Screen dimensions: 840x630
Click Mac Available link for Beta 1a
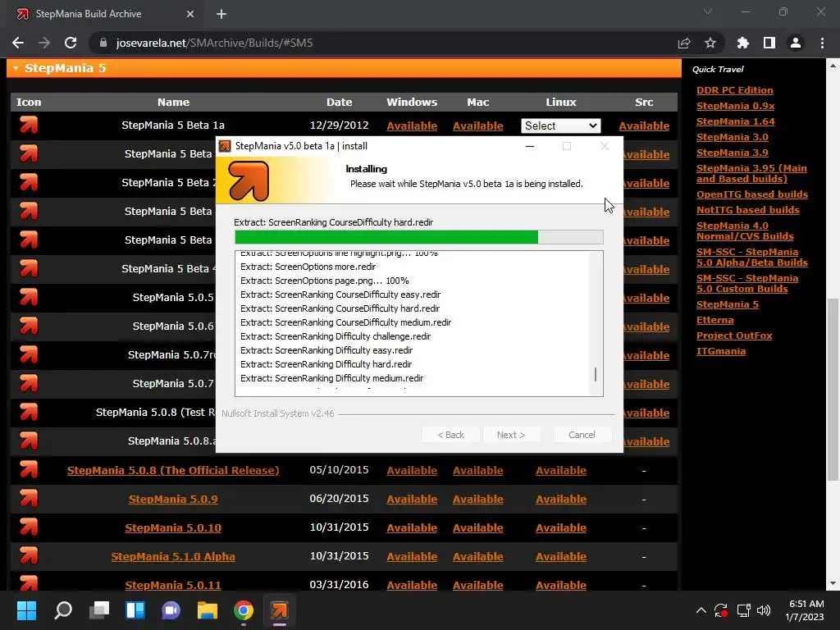click(478, 126)
